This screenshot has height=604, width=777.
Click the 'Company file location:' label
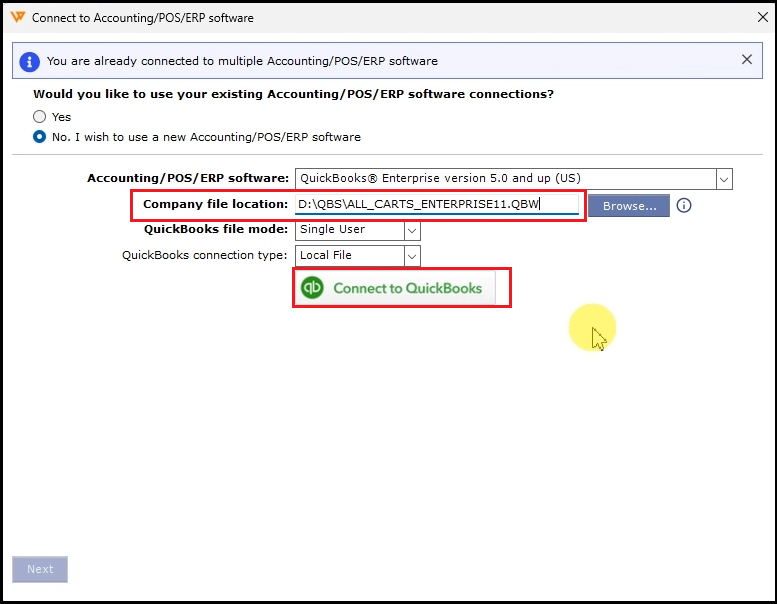click(215, 204)
